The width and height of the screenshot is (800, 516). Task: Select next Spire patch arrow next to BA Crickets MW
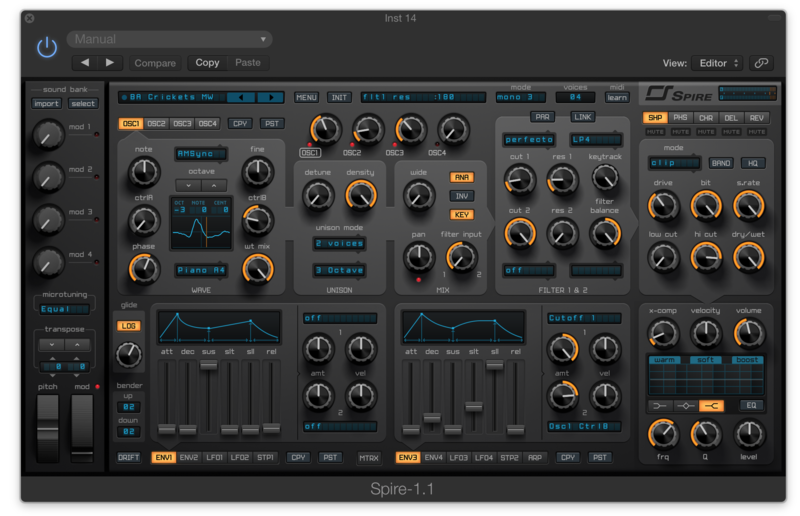tap(271, 97)
